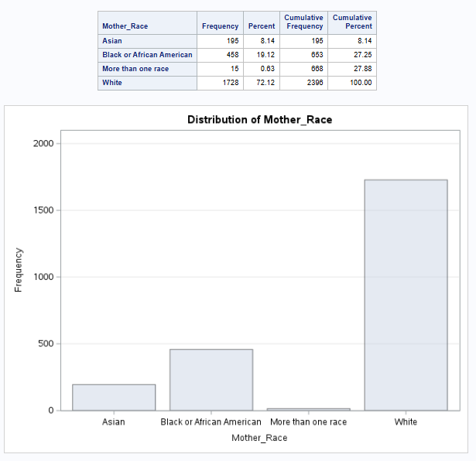
Task: Click the chart title Distribution of Mother_Race
Action: point(259,120)
